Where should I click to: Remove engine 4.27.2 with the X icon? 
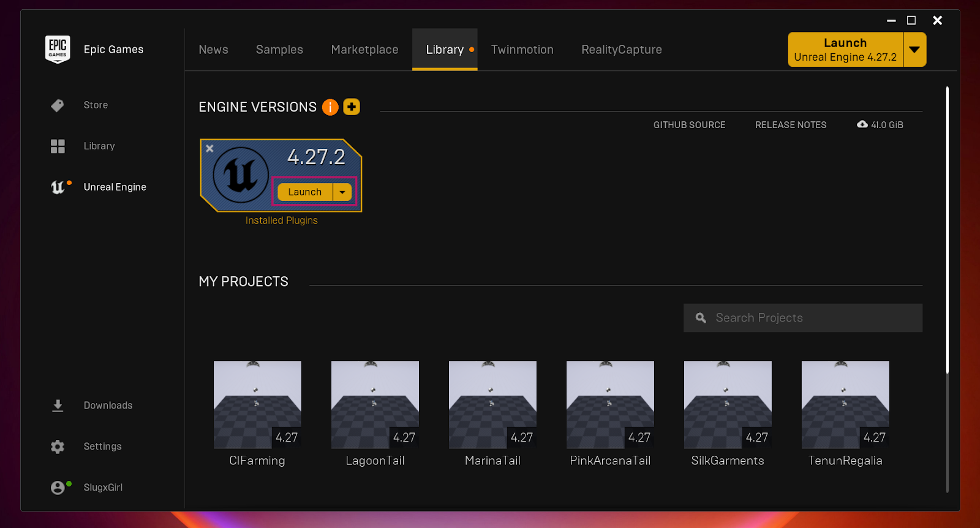coord(209,148)
